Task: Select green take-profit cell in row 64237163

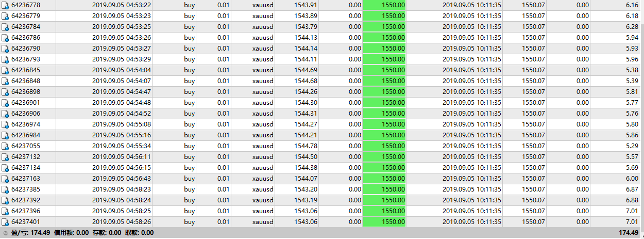Action: 384,179
